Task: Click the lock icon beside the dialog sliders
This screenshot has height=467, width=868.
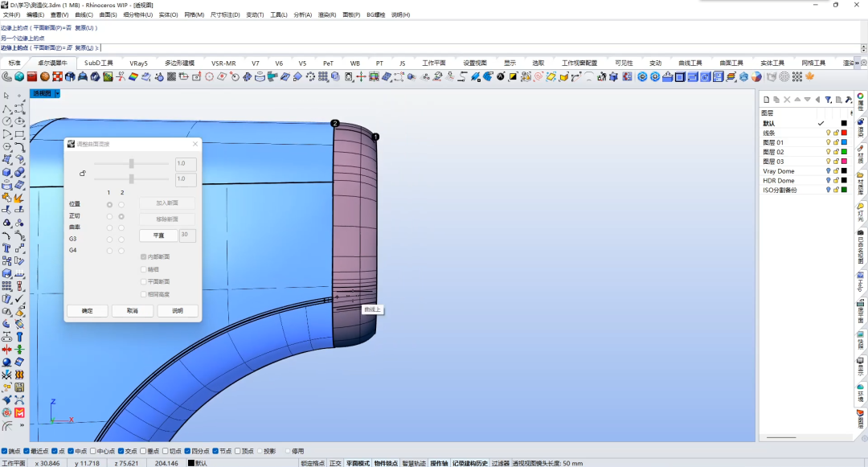Action: tap(83, 173)
